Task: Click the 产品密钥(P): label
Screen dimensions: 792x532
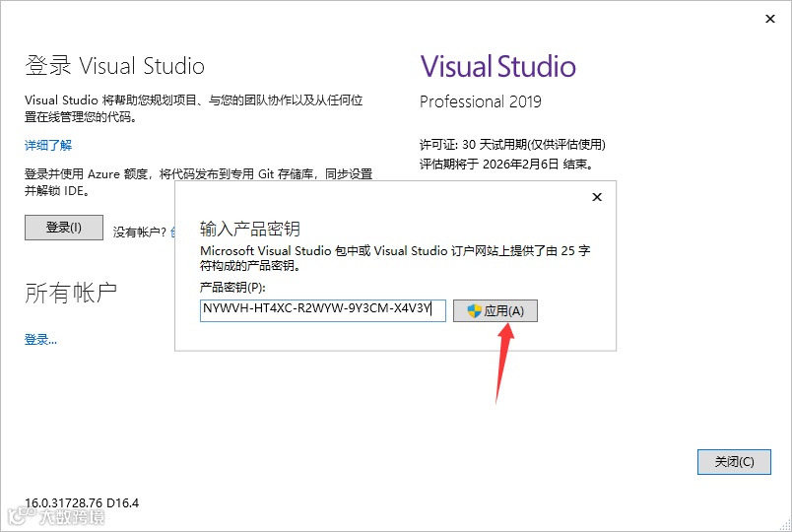Action: (232, 288)
